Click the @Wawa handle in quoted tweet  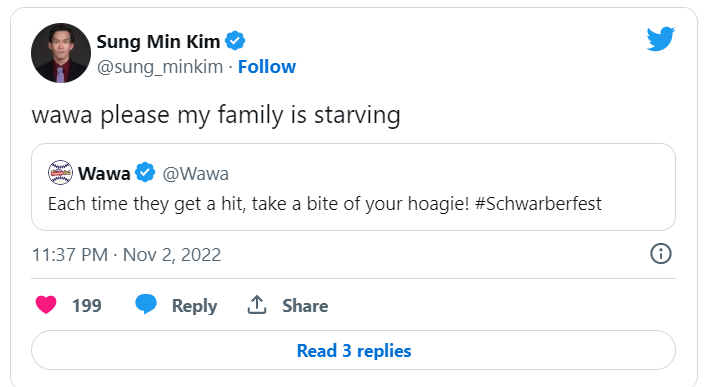[x=195, y=173]
